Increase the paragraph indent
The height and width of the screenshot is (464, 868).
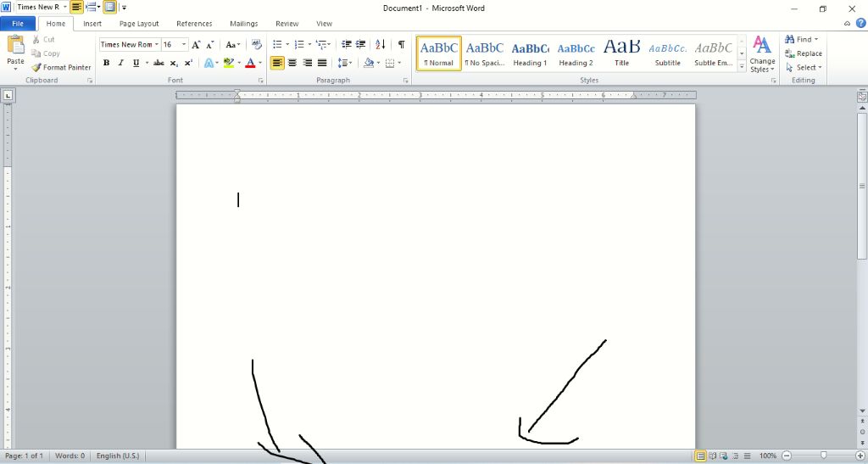[360, 44]
